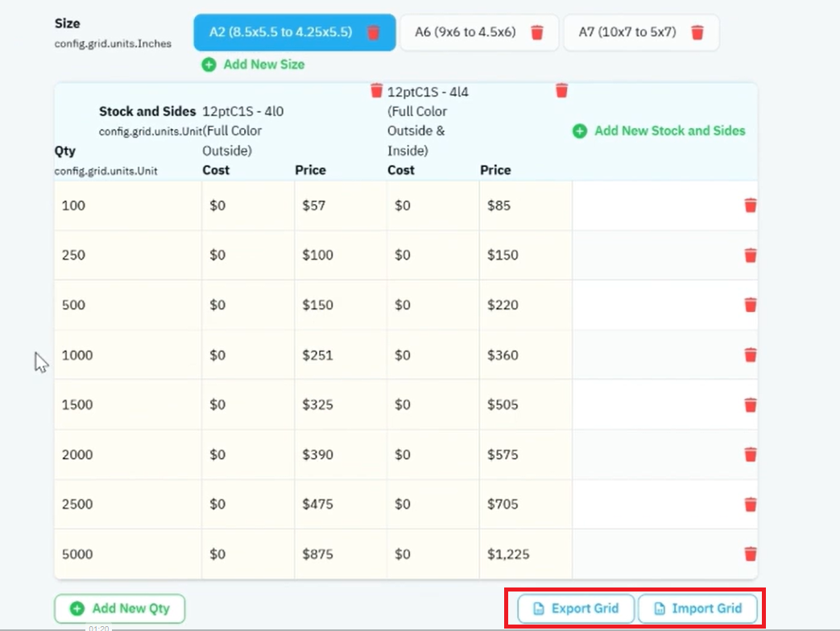The image size is (840, 631).
Task: Remove the 12ptC1S - 4l4 stock column
Action: point(561,90)
